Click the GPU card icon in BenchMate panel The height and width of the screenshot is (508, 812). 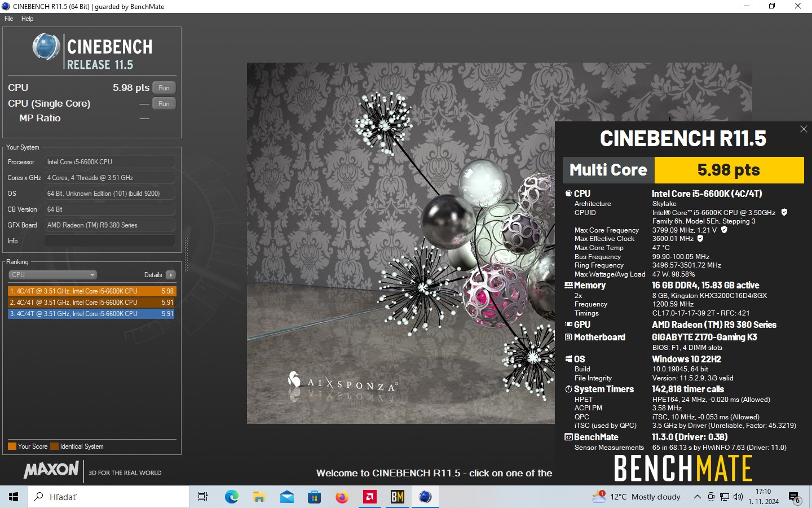[x=568, y=325]
